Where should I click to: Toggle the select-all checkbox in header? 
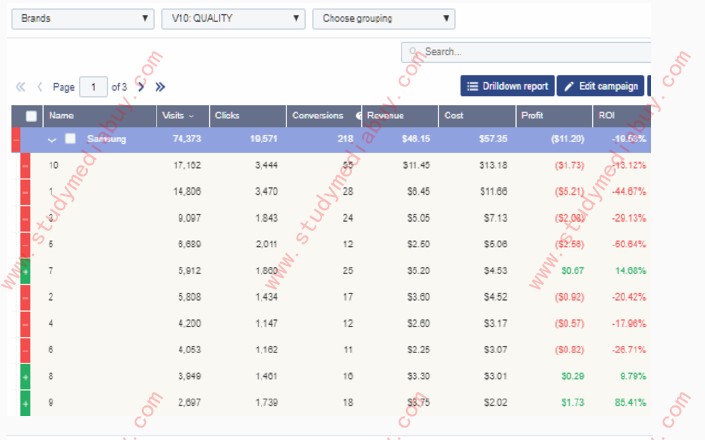[31, 116]
